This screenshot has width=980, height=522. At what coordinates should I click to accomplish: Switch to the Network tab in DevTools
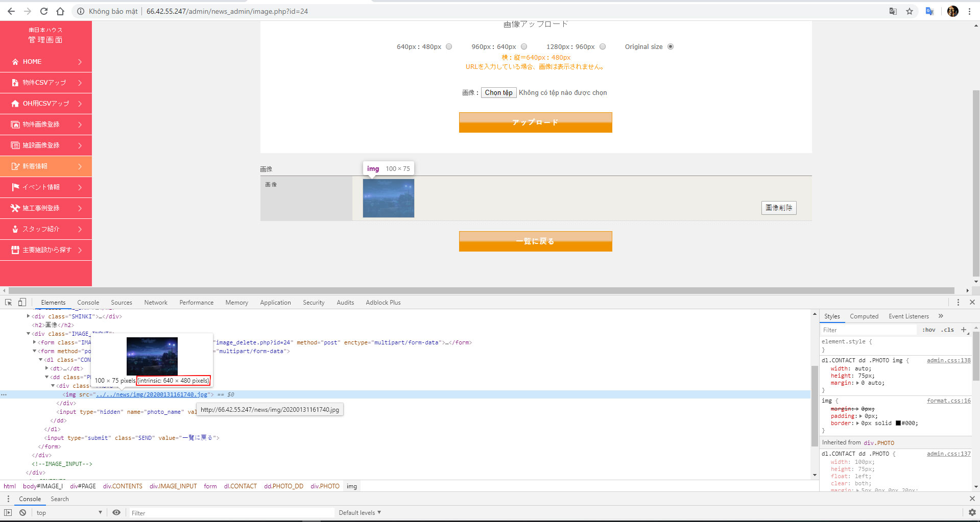(x=156, y=303)
